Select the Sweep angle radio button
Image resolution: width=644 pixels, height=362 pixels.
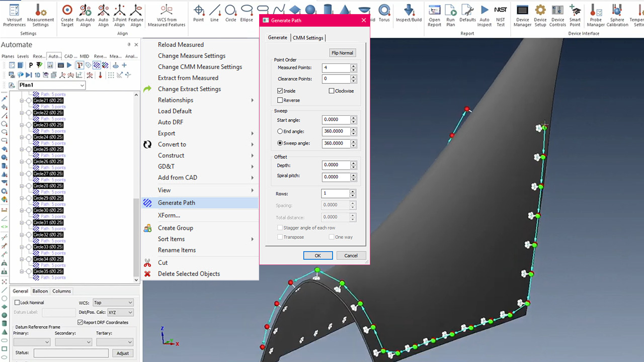(x=280, y=143)
